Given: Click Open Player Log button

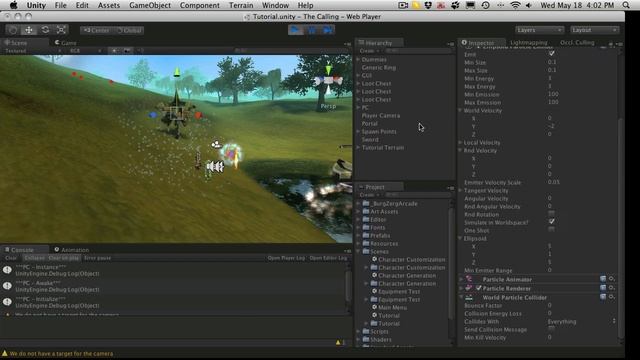Looking at the screenshot, I should (x=286, y=258).
